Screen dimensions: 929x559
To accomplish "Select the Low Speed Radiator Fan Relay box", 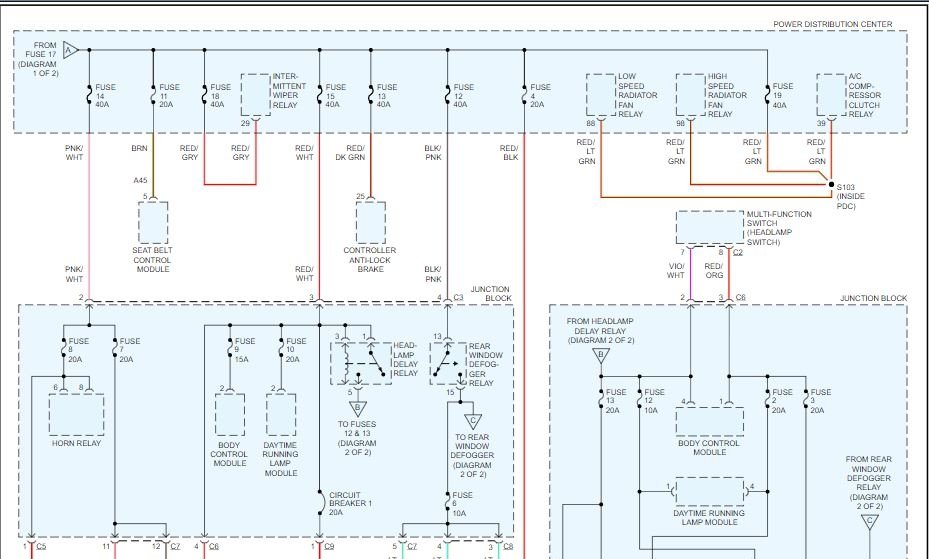I will coord(601,95).
